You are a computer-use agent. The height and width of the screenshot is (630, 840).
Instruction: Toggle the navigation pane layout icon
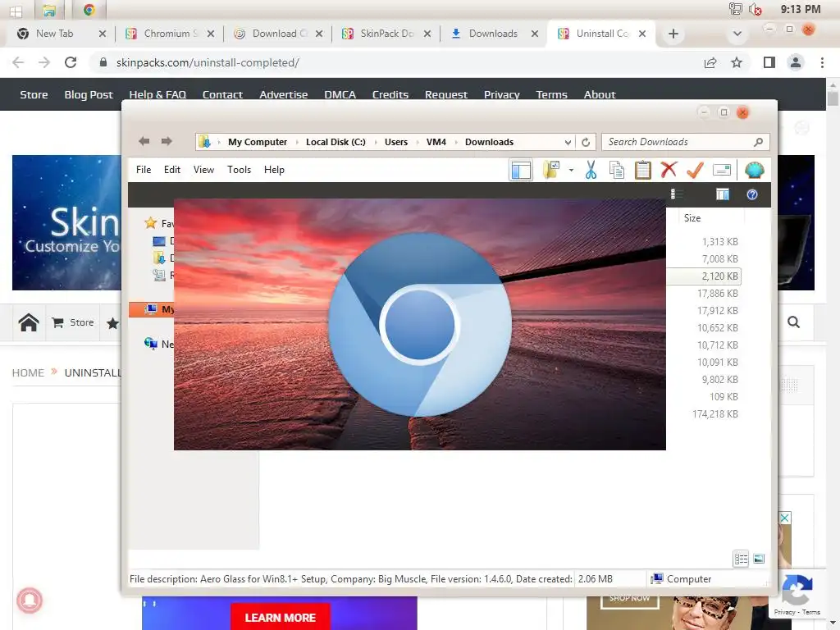tap(521, 171)
